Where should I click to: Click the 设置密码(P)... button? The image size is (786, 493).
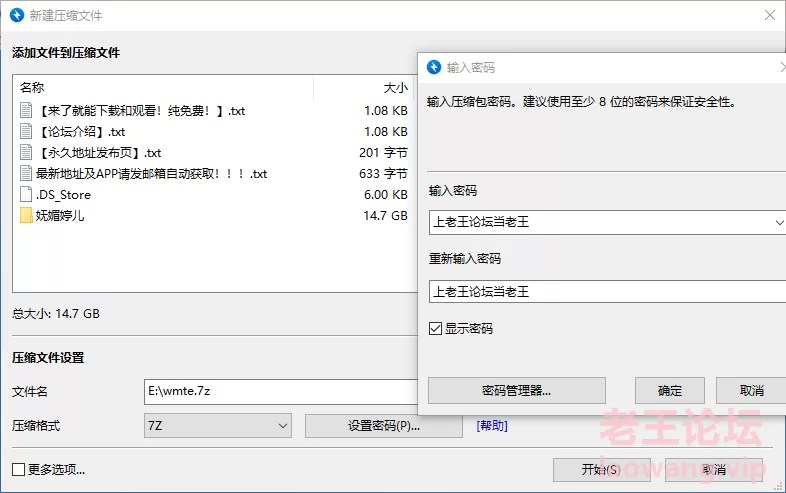click(383, 426)
